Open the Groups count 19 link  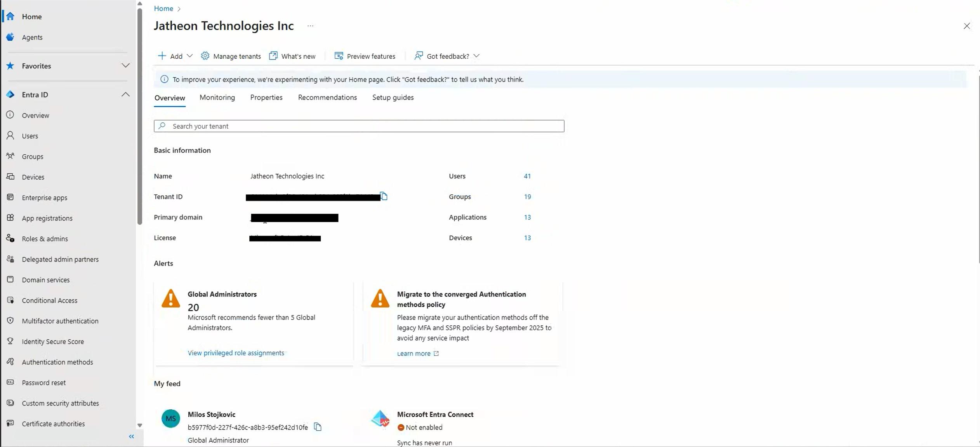(x=527, y=197)
